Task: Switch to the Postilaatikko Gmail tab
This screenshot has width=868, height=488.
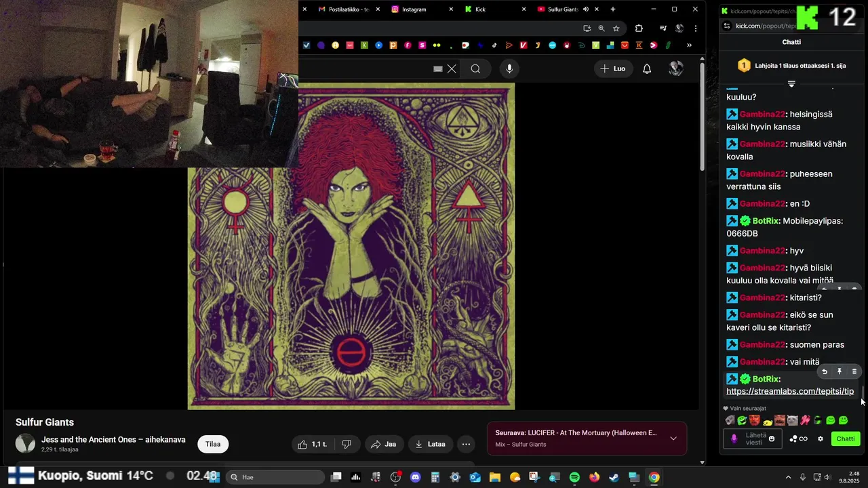Action: click(x=349, y=9)
